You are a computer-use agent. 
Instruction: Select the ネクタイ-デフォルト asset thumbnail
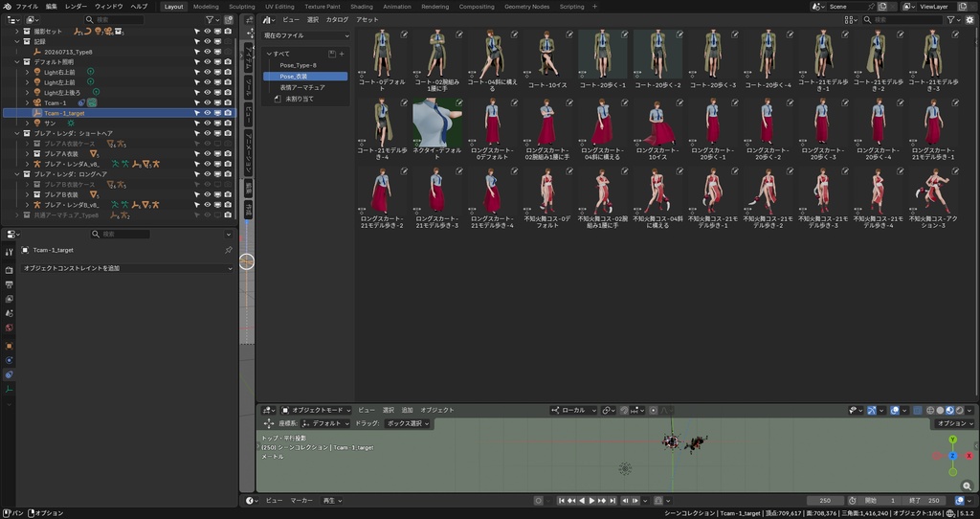point(436,123)
